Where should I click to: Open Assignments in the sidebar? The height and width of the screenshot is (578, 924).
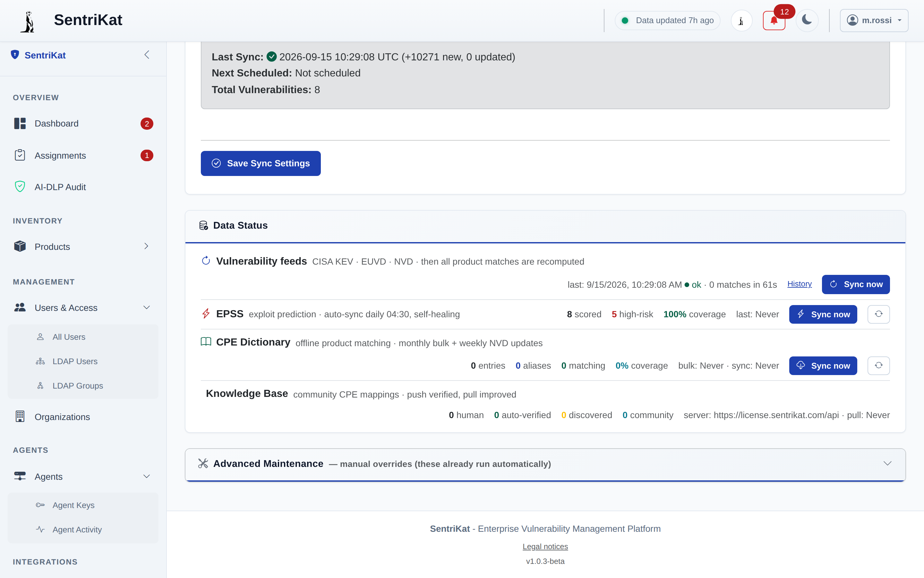83,156
